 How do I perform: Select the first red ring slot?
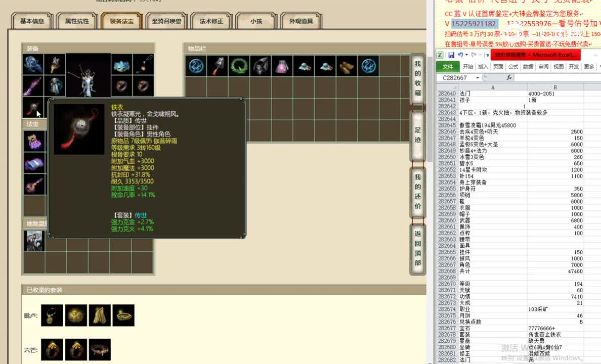coord(122,85)
